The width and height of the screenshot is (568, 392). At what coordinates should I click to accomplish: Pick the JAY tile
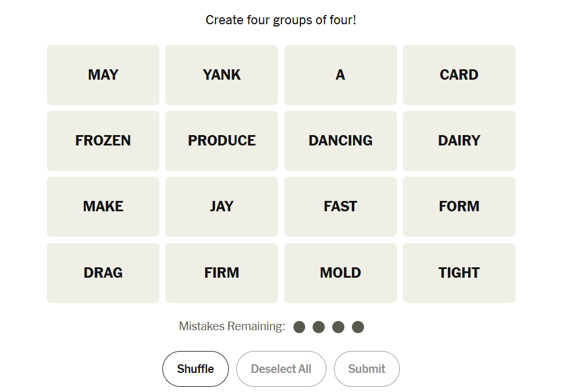pyautogui.click(x=221, y=207)
